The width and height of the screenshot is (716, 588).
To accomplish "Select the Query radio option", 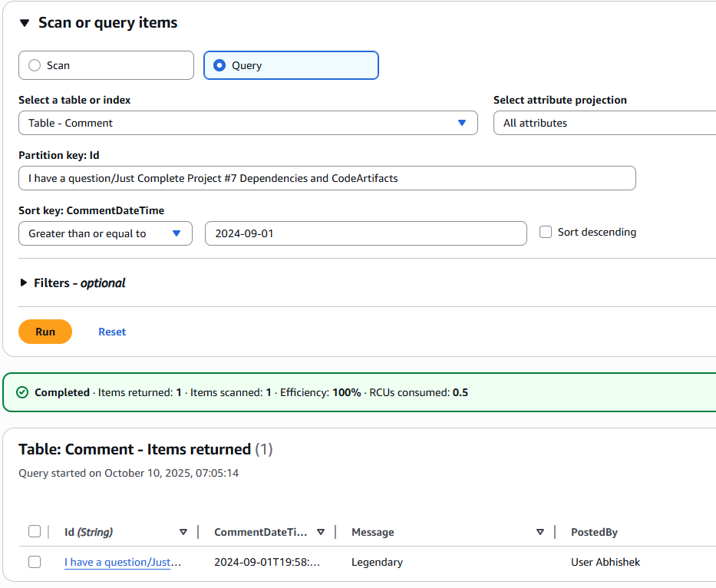I will [x=219, y=65].
